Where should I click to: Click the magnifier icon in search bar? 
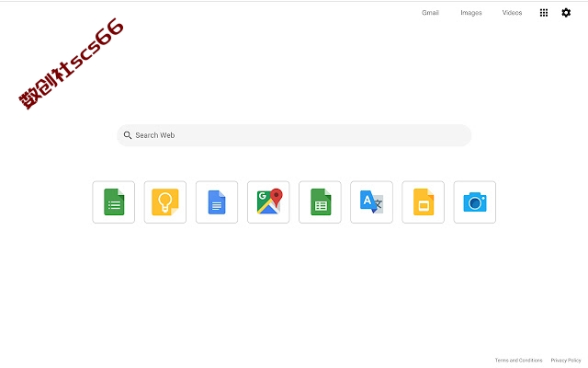[128, 135]
